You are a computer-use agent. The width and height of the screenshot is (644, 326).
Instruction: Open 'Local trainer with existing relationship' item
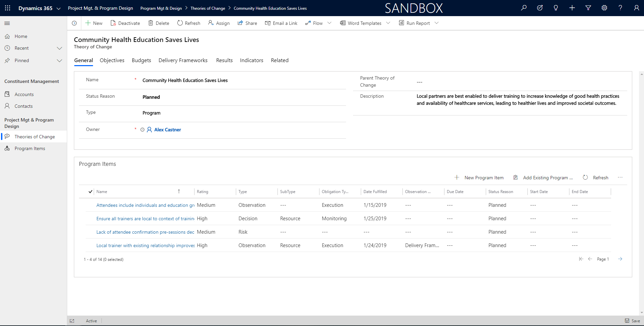(x=145, y=245)
